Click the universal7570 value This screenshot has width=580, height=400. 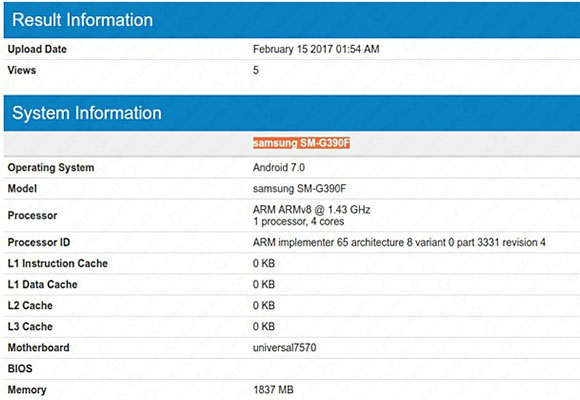(x=284, y=348)
